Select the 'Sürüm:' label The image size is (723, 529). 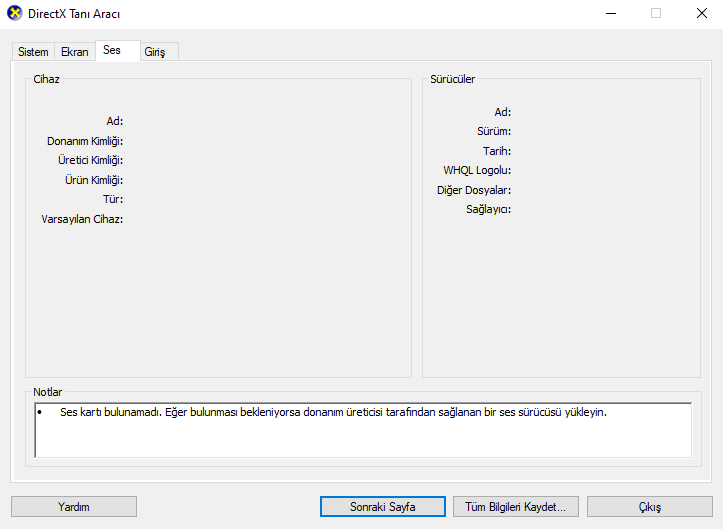(x=494, y=131)
